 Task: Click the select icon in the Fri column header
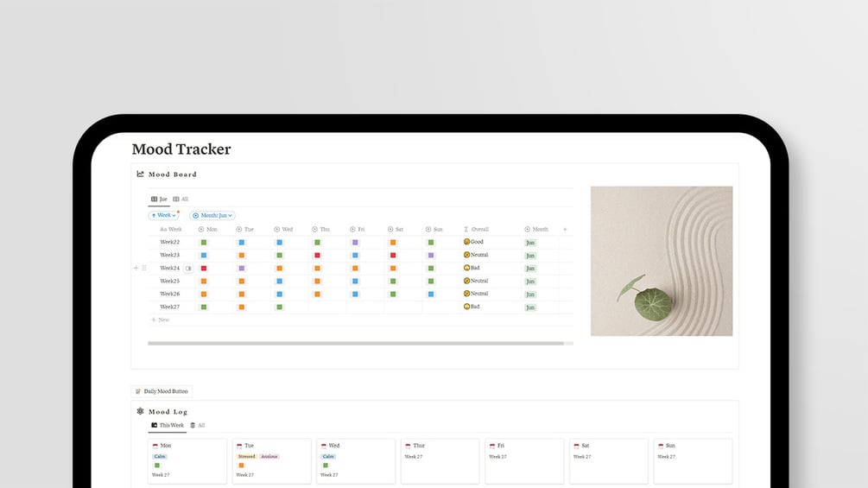click(352, 229)
